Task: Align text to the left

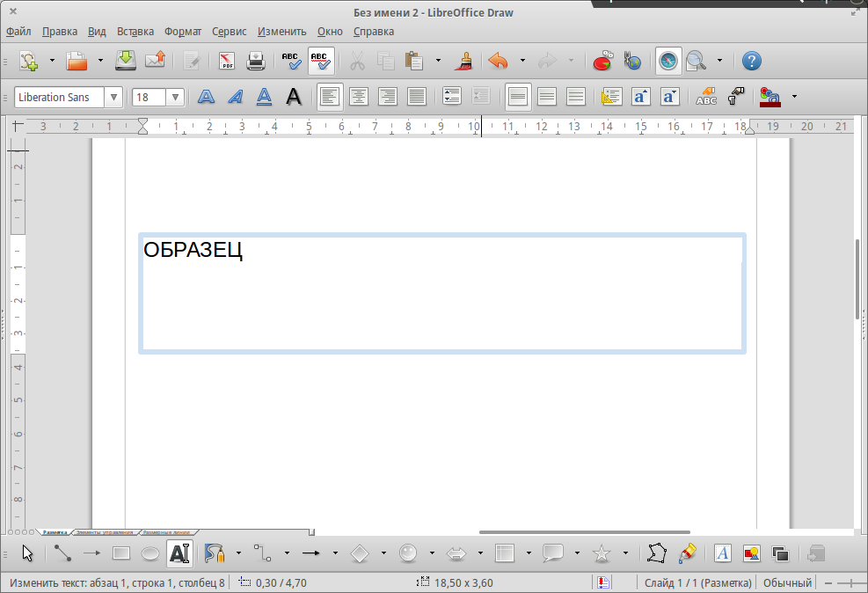Action: coord(330,98)
